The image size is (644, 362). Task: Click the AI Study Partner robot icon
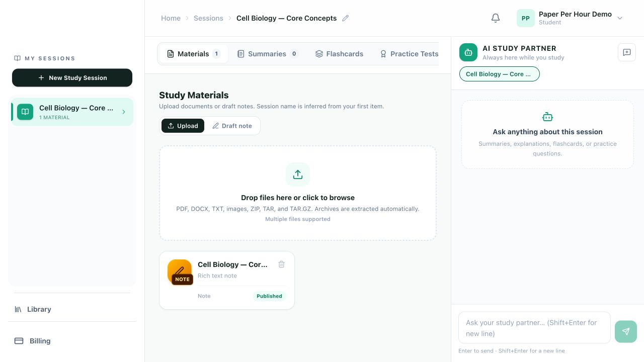[x=468, y=52]
